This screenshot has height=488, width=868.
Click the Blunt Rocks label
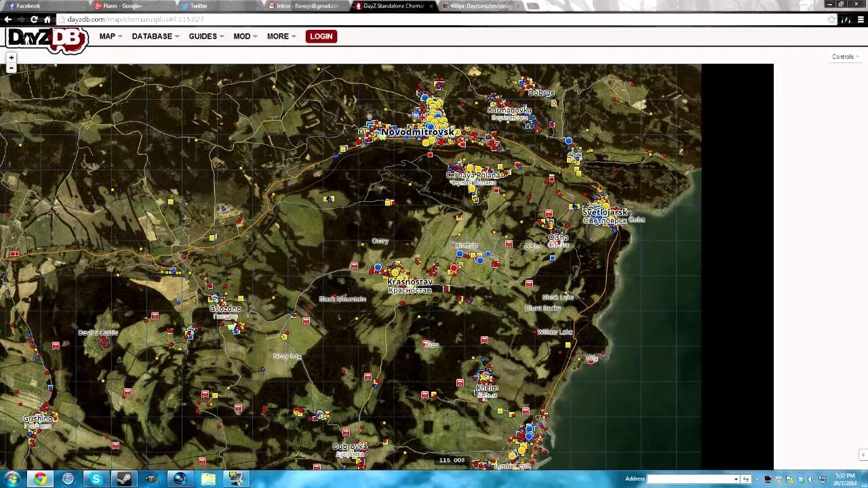[x=543, y=308]
